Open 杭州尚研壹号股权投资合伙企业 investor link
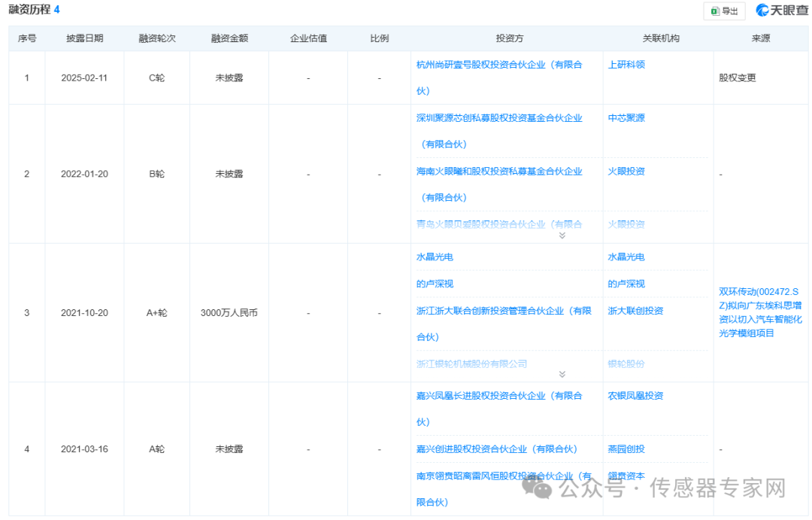Image resolution: width=812 pixels, height=520 pixels. tap(499, 78)
